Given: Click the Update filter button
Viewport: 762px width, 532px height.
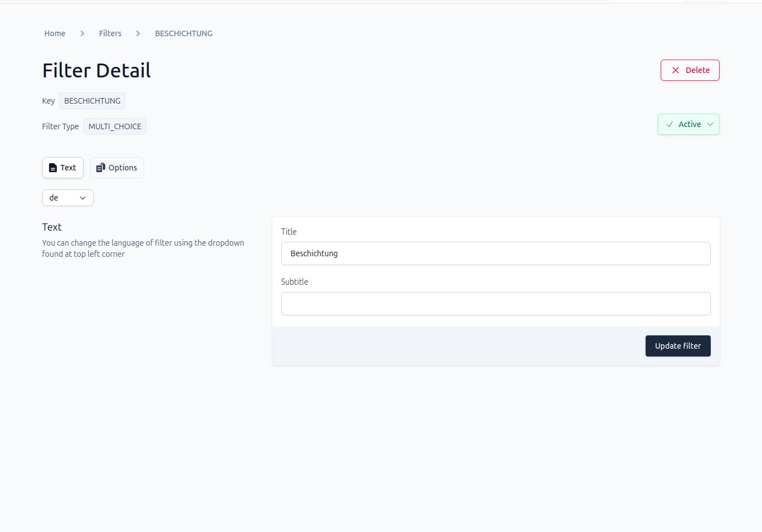Looking at the screenshot, I should (678, 346).
